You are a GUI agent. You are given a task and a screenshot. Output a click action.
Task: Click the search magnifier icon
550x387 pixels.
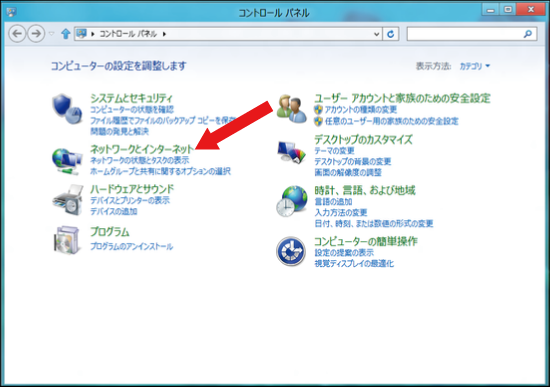point(528,34)
